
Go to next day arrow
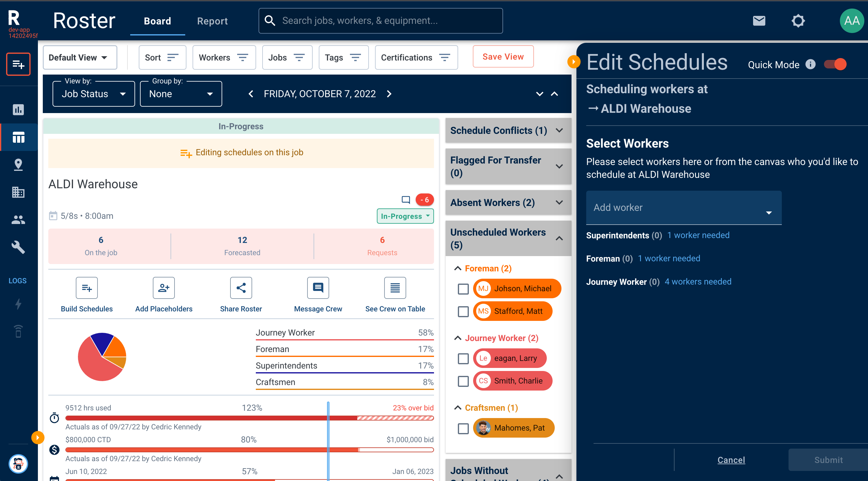click(389, 94)
